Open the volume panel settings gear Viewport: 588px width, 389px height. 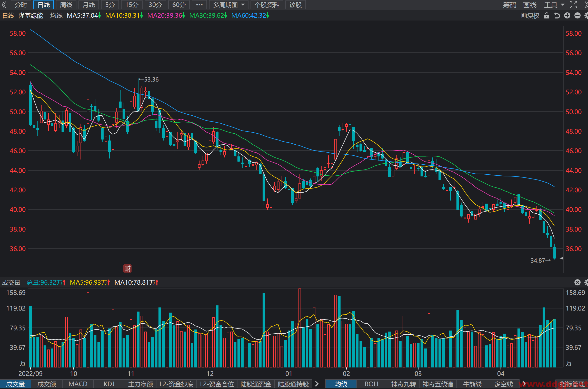(586, 282)
